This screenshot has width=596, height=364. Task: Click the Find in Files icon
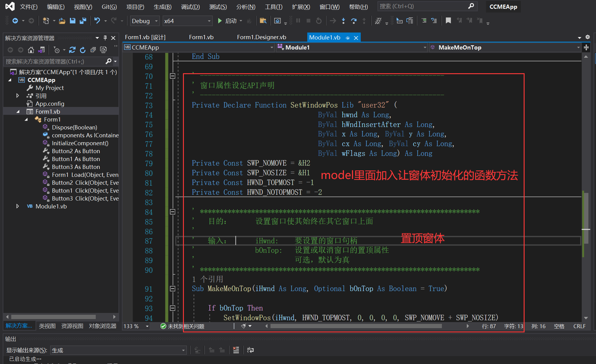(x=263, y=21)
